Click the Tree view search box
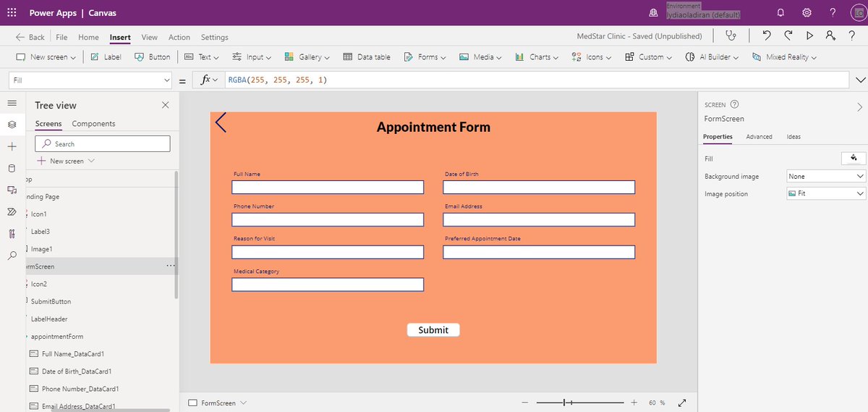This screenshot has height=412, width=868. click(x=103, y=143)
